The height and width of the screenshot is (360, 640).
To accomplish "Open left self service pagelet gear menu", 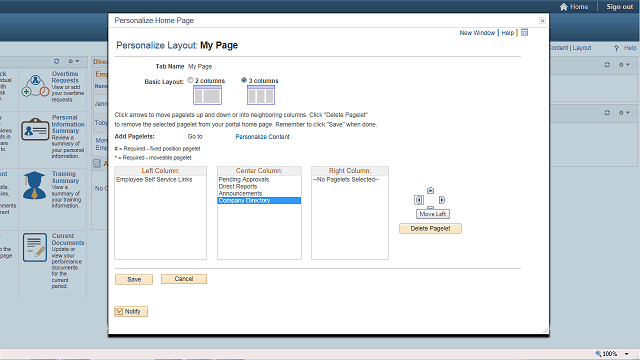I will pyautogui.click(x=74, y=61).
